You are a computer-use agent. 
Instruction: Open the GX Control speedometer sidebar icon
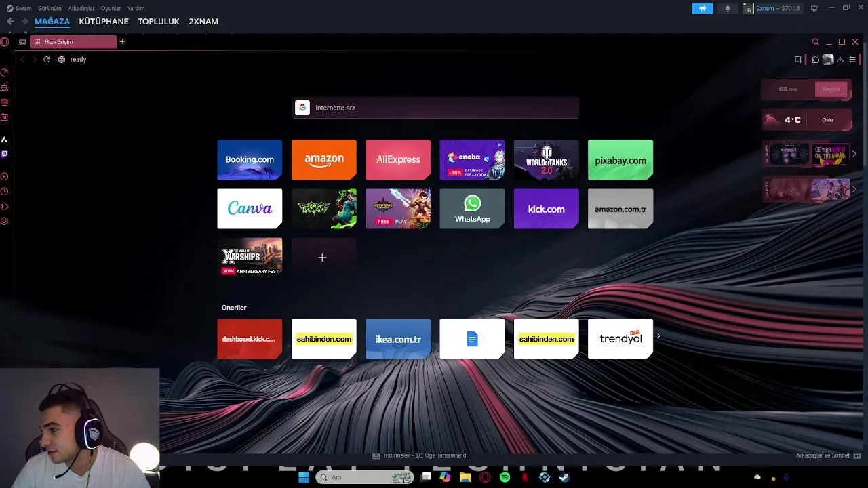coord(4,73)
